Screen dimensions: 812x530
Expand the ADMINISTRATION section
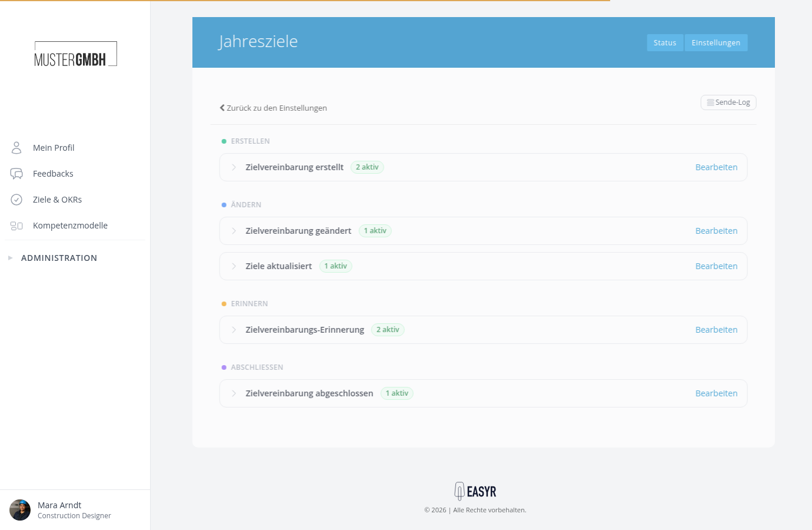(x=59, y=258)
